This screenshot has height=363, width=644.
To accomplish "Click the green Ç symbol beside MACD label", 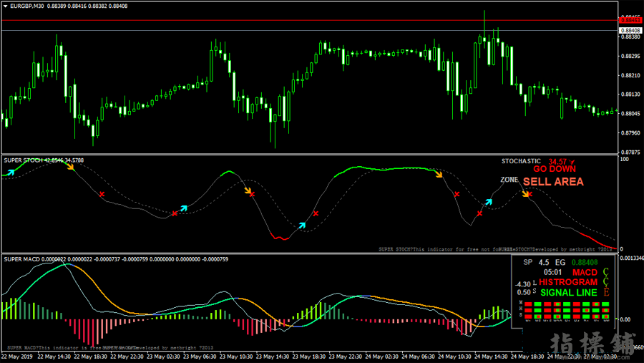I will 607,272.
